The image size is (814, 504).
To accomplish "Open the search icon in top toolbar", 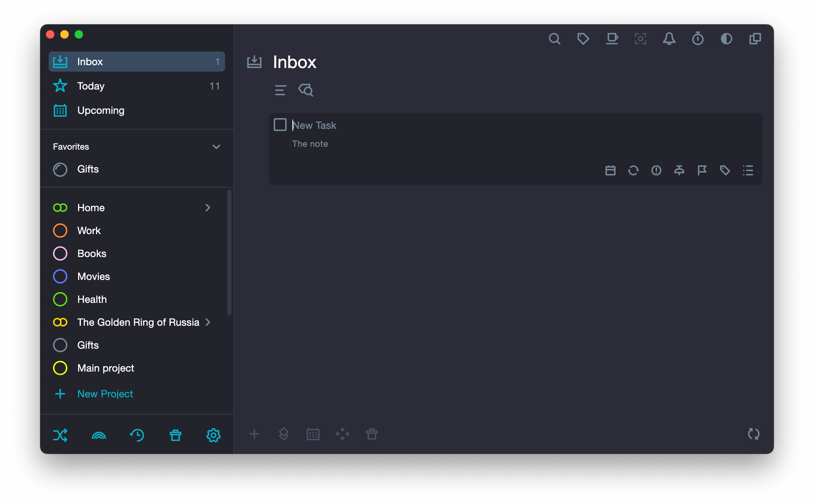I will (554, 39).
